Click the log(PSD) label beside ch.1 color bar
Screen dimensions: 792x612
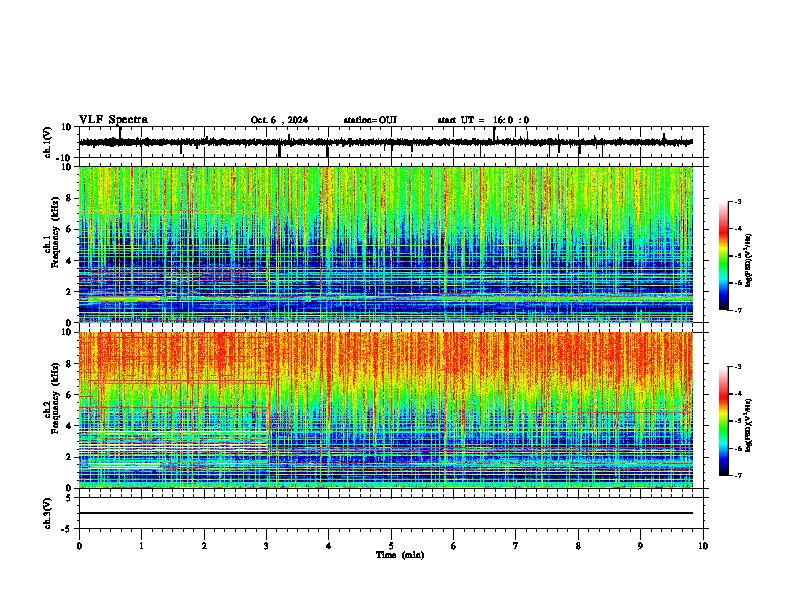point(749,261)
